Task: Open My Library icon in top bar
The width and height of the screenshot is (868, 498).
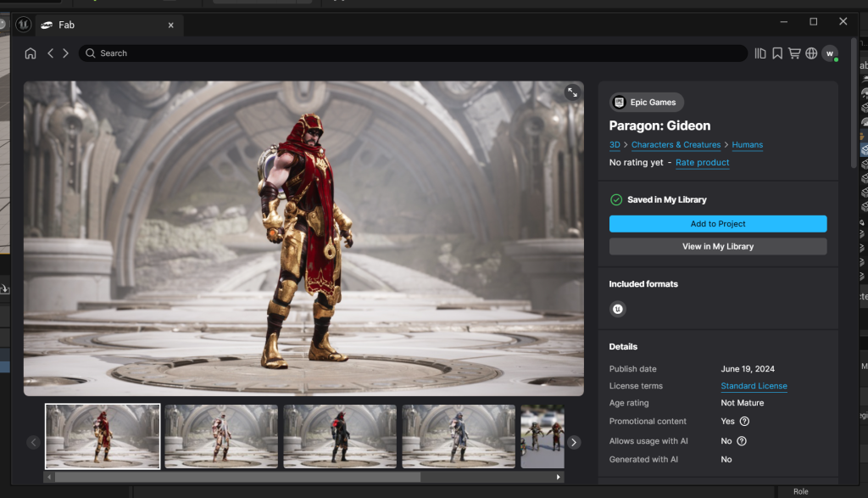Action: point(760,53)
